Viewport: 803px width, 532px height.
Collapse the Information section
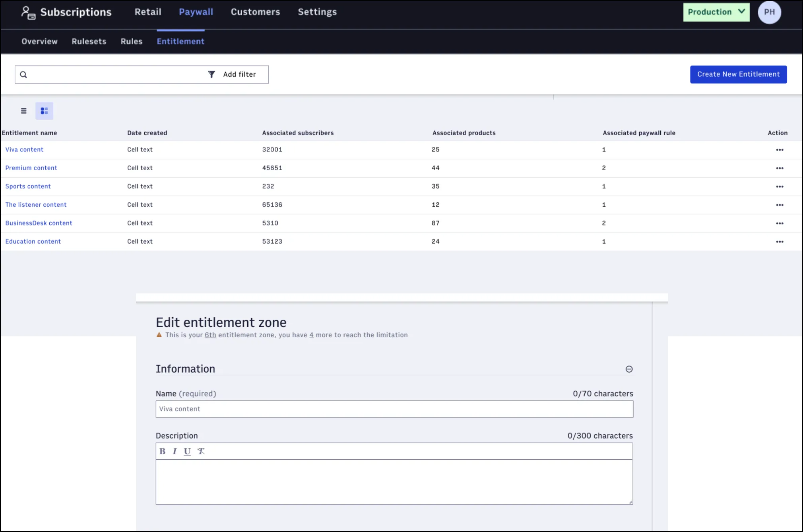pyautogui.click(x=629, y=369)
